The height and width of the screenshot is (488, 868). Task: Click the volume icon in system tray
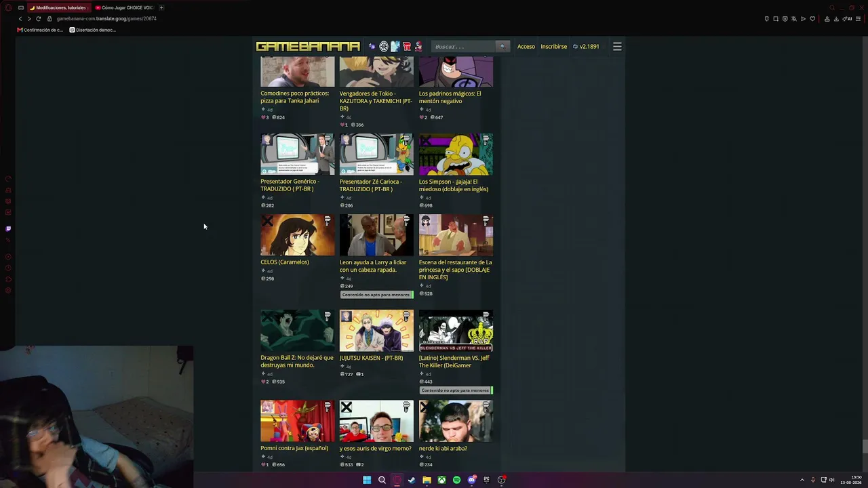(x=831, y=480)
